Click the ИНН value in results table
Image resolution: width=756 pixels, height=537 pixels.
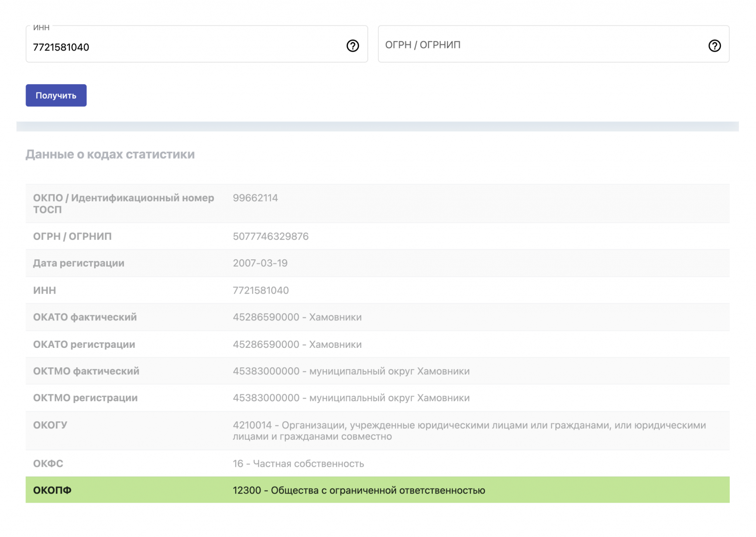pos(261,291)
